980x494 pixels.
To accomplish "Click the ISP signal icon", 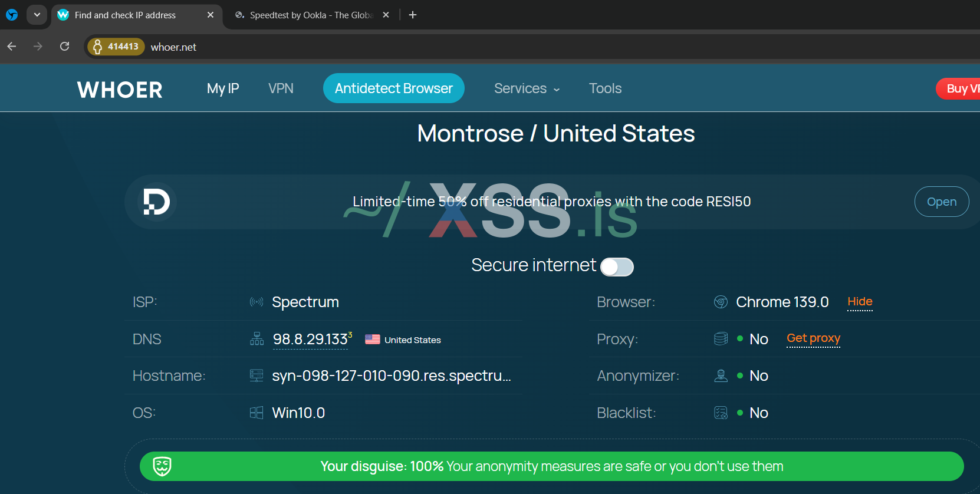I will (x=256, y=302).
